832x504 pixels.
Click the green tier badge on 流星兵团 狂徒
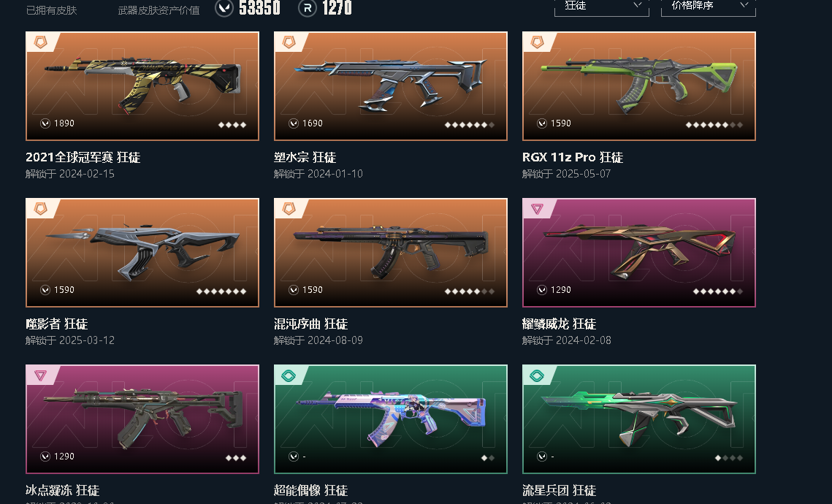(x=537, y=375)
